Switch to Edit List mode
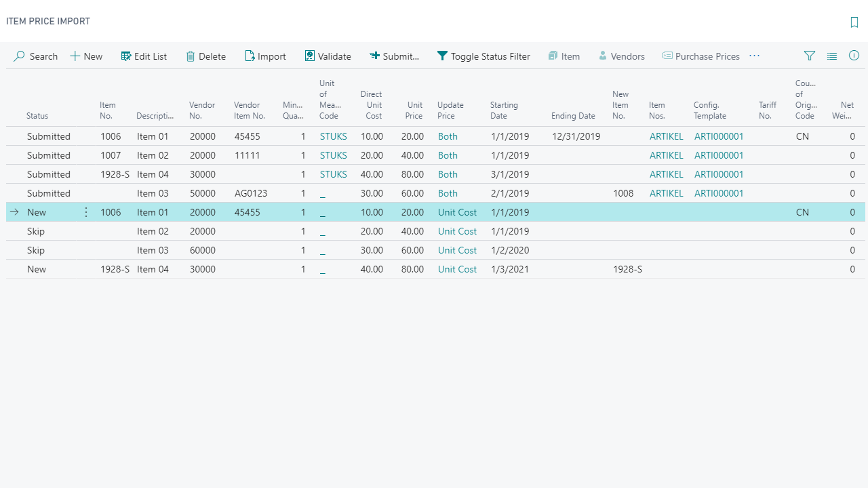Image resolution: width=868 pixels, height=488 pixels. tap(144, 56)
